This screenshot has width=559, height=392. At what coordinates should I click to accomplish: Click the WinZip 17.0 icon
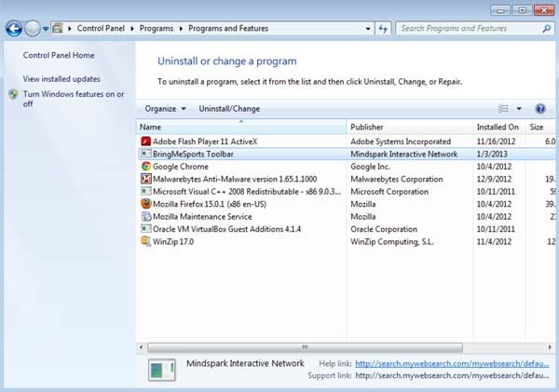tap(146, 241)
